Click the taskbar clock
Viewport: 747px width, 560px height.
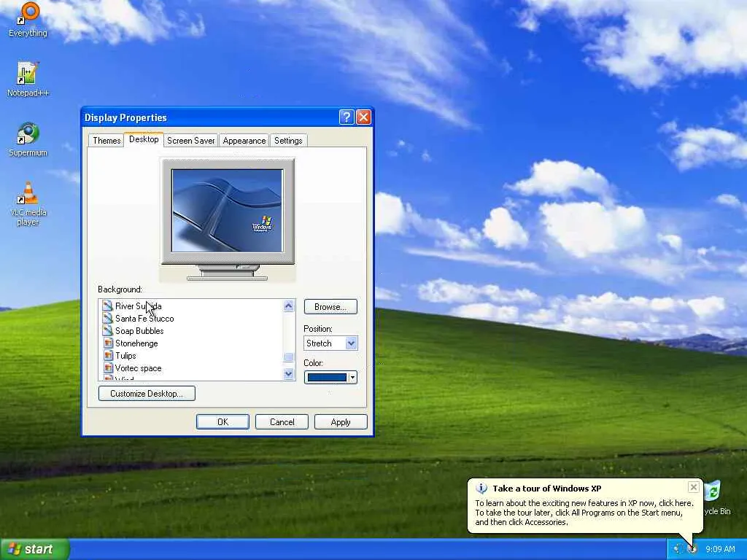pyautogui.click(x=720, y=549)
